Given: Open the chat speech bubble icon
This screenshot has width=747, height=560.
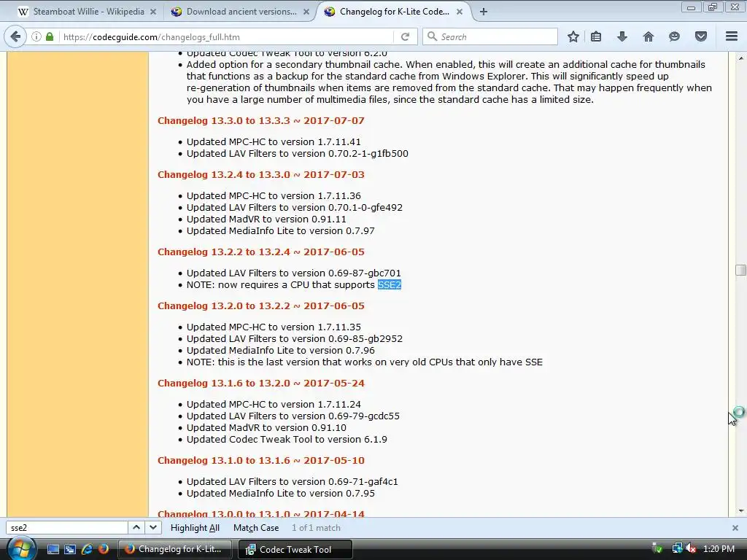Looking at the screenshot, I should [x=674, y=36].
